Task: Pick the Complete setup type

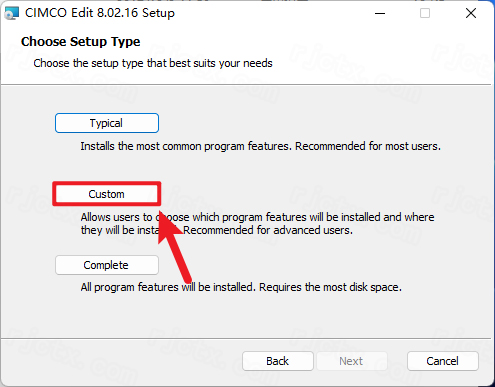Action: (x=107, y=265)
